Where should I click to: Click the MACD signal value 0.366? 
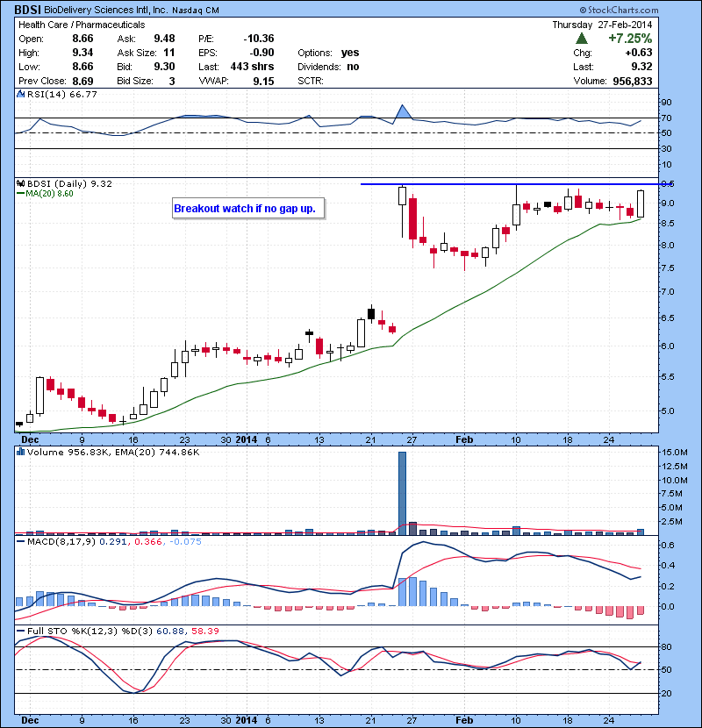coord(147,541)
